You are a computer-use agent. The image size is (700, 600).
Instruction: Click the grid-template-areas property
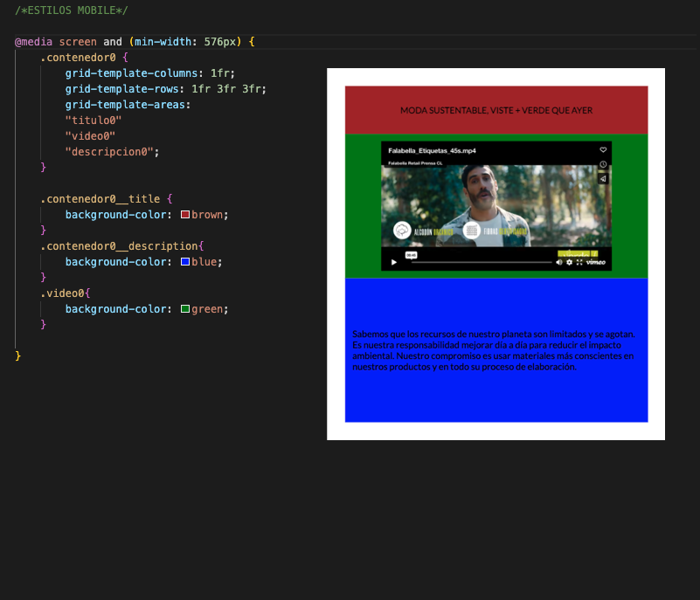point(128,105)
